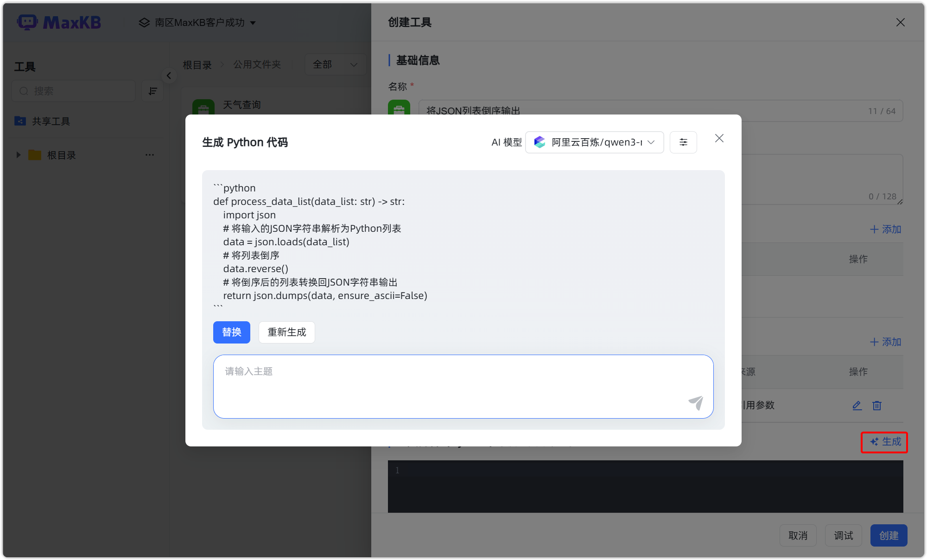Open the workspace switcher 南区MaxKB客户成功
The image size is (927, 560).
[x=197, y=22]
